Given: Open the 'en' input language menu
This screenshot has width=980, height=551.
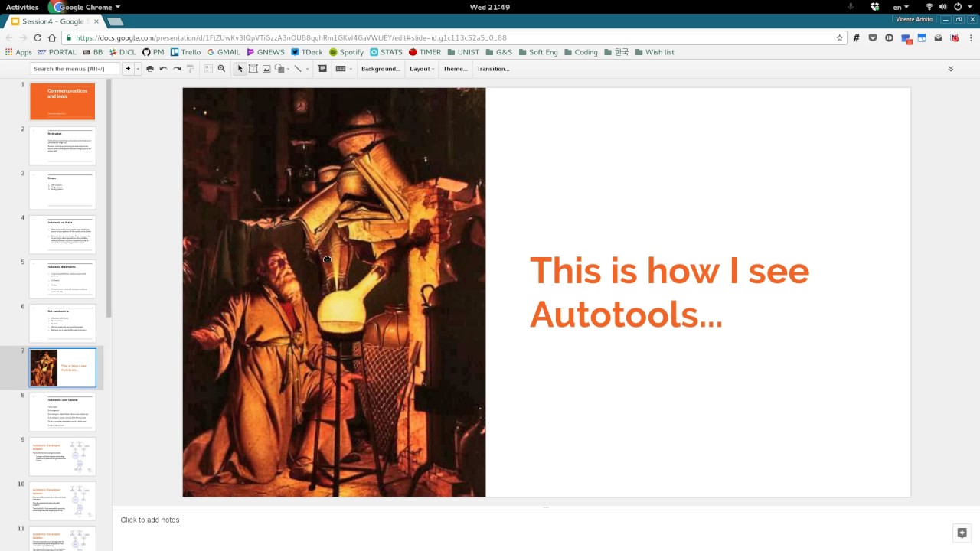Looking at the screenshot, I should click(900, 7).
